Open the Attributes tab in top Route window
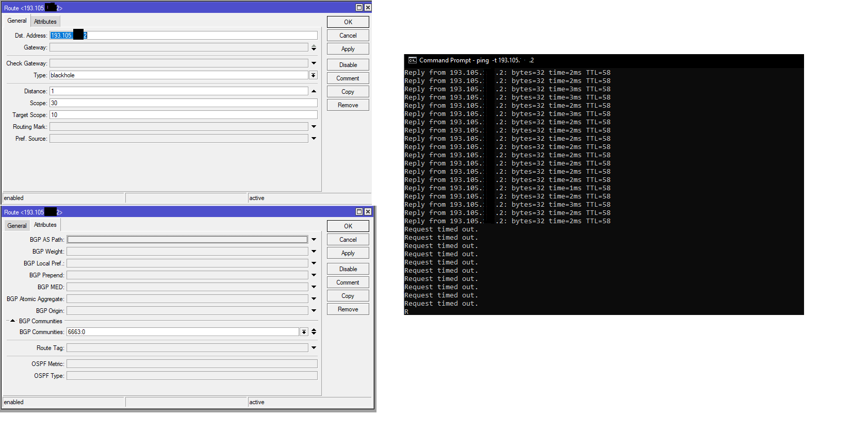The image size is (868, 432). (x=45, y=22)
